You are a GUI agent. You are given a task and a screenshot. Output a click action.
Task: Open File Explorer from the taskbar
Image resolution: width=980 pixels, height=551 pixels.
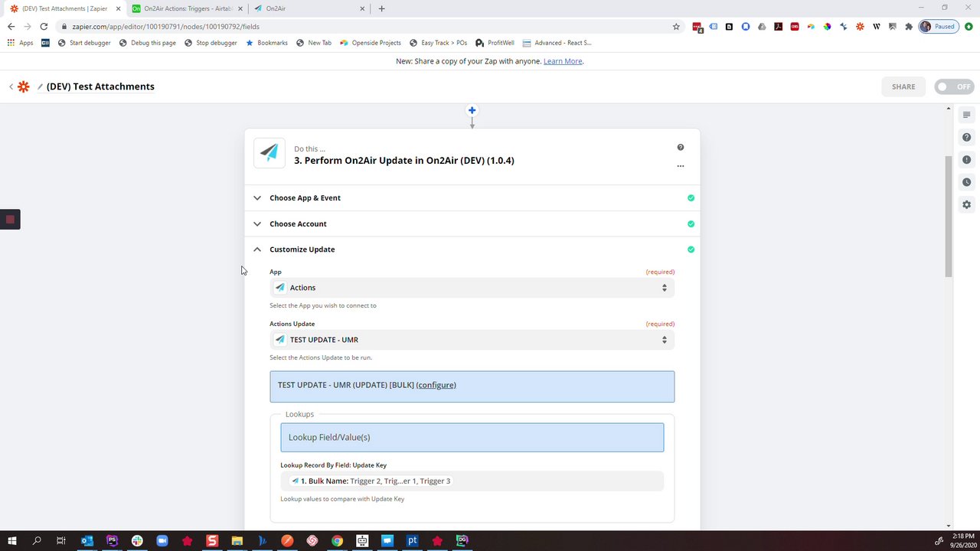tap(237, 541)
